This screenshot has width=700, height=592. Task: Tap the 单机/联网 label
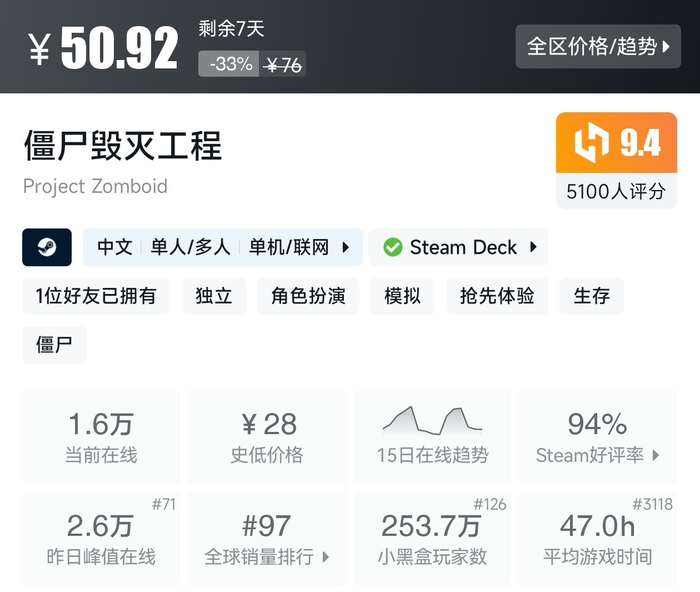(x=289, y=247)
